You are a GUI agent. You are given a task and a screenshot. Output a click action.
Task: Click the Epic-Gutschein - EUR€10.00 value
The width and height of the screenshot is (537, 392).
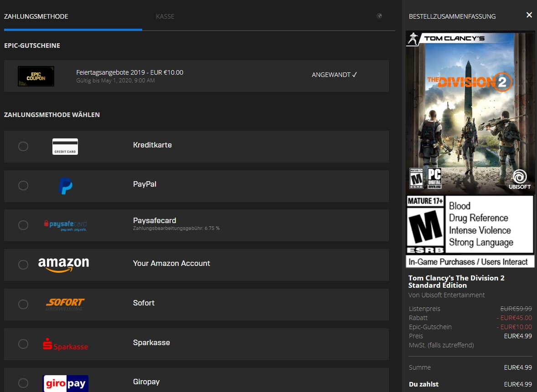(x=514, y=327)
